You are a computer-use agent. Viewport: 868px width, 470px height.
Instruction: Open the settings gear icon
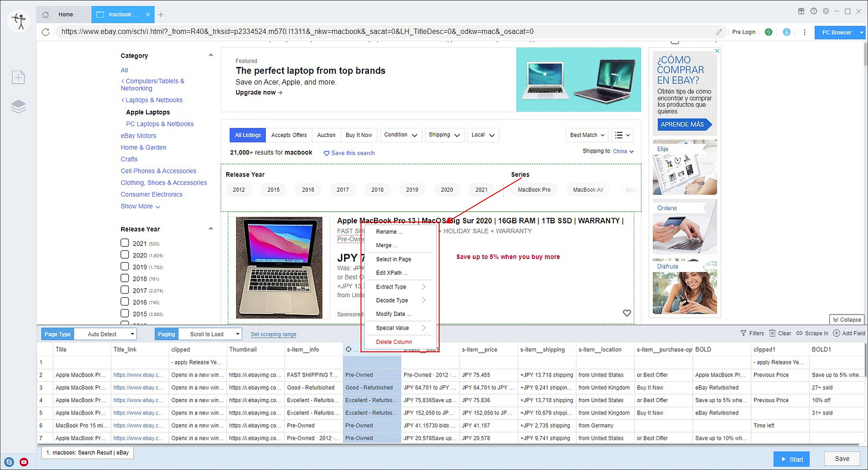(826, 11)
